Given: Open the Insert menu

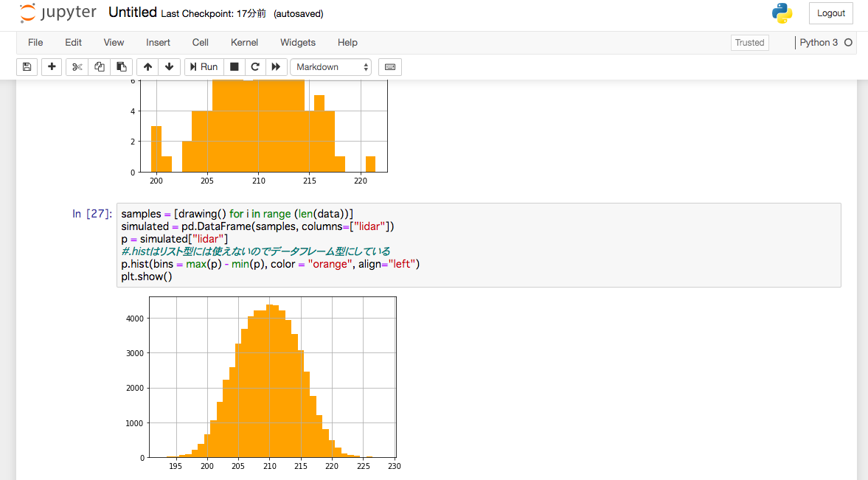Looking at the screenshot, I should pyautogui.click(x=158, y=43).
